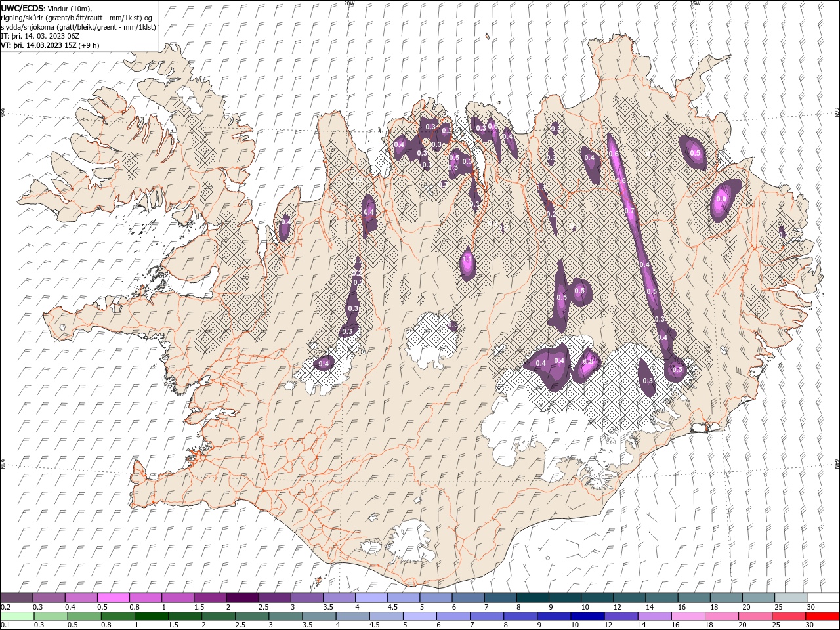Viewport: 840px width, 630px height.
Task: Click the 'UWC/ECDS' title text
Action: [22, 7]
